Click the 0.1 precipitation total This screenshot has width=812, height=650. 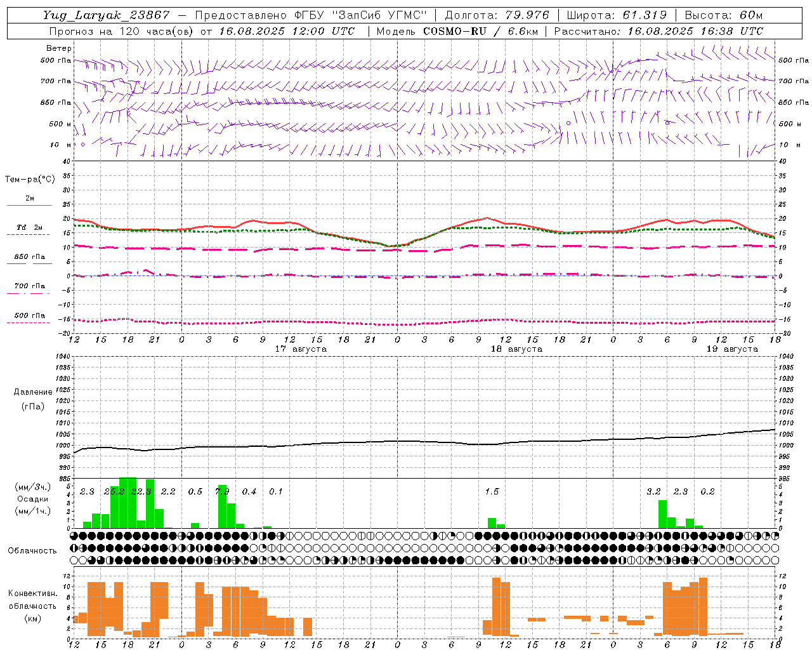[x=276, y=492]
